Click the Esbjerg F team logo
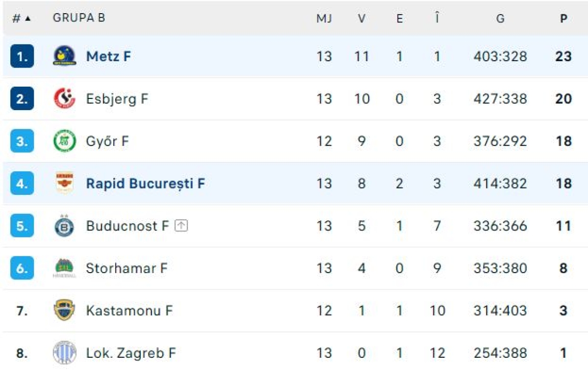 pyautogui.click(x=64, y=99)
